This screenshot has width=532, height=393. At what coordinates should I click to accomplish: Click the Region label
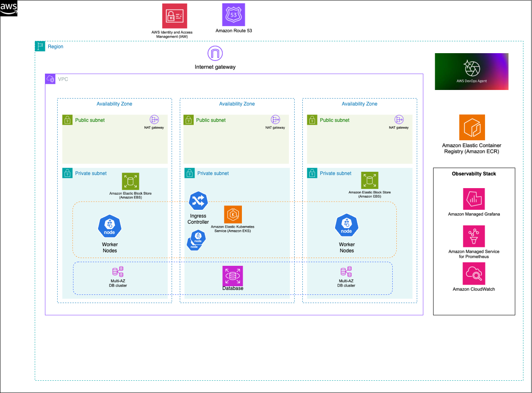pyautogui.click(x=55, y=47)
